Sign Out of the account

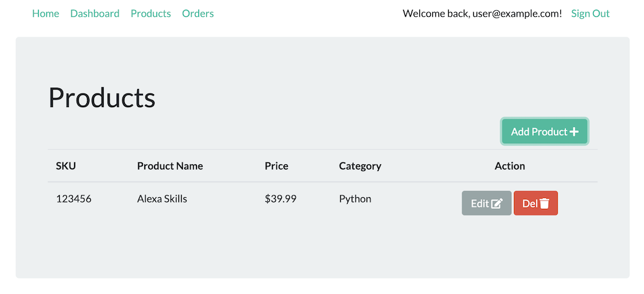click(590, 14)
